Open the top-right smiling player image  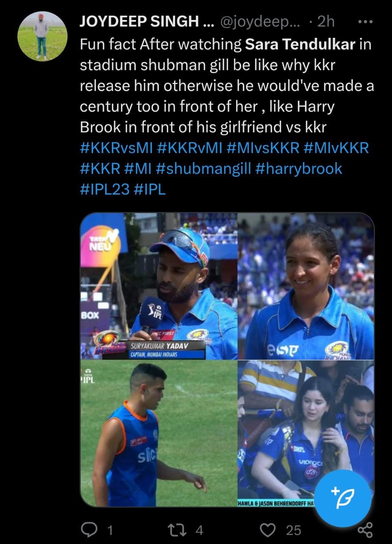coord(306,286)
